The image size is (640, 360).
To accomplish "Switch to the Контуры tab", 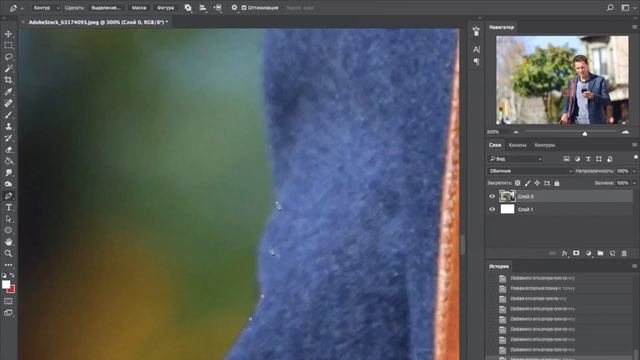I will 544,145.
